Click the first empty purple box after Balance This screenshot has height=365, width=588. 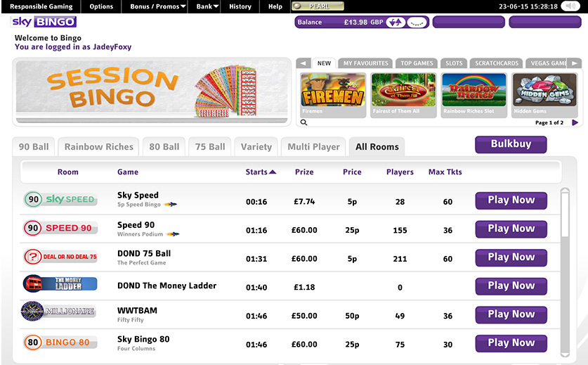pos(469,23)
